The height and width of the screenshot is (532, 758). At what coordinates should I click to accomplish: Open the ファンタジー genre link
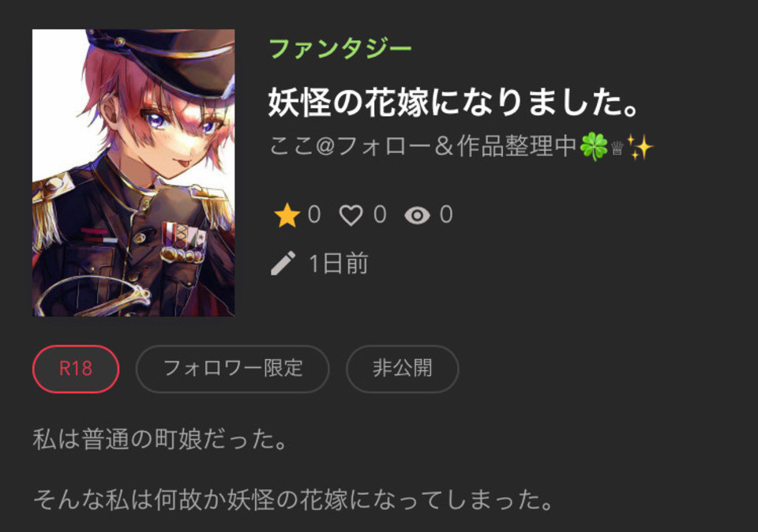point(340,49)
